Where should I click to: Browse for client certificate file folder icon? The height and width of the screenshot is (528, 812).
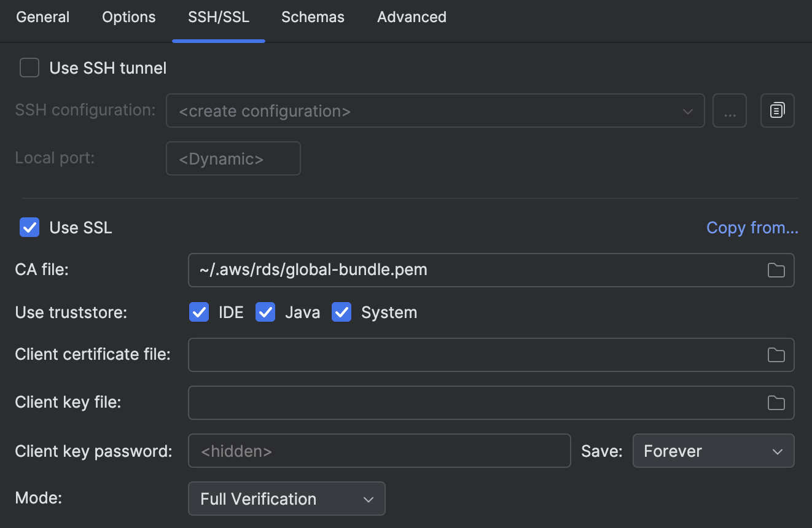tap(776, 355)
